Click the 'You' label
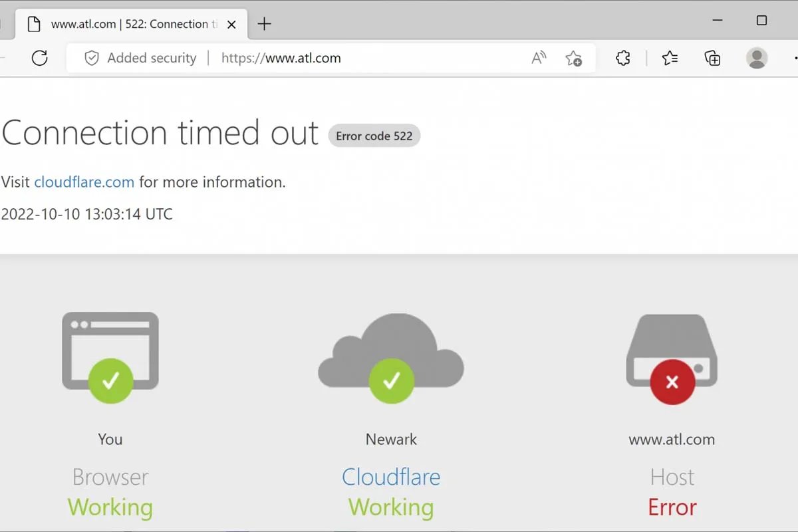The height and width of the screenshot is (532, 798). pos(110,439)
